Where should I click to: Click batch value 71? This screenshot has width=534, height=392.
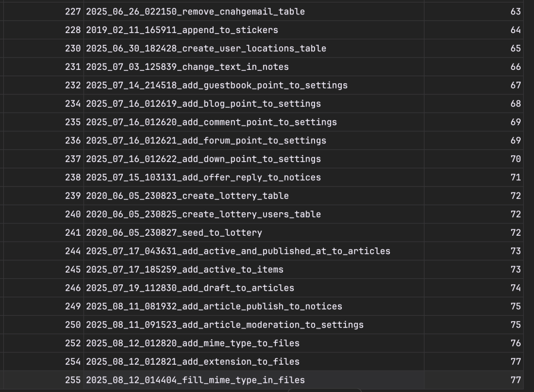515,177
